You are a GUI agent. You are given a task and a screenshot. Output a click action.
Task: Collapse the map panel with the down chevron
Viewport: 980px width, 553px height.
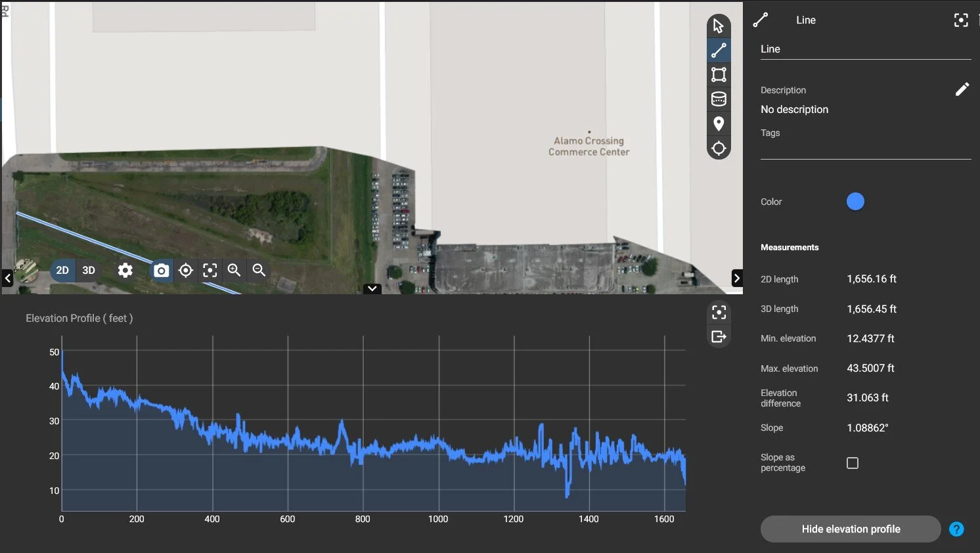click(372, 289)
